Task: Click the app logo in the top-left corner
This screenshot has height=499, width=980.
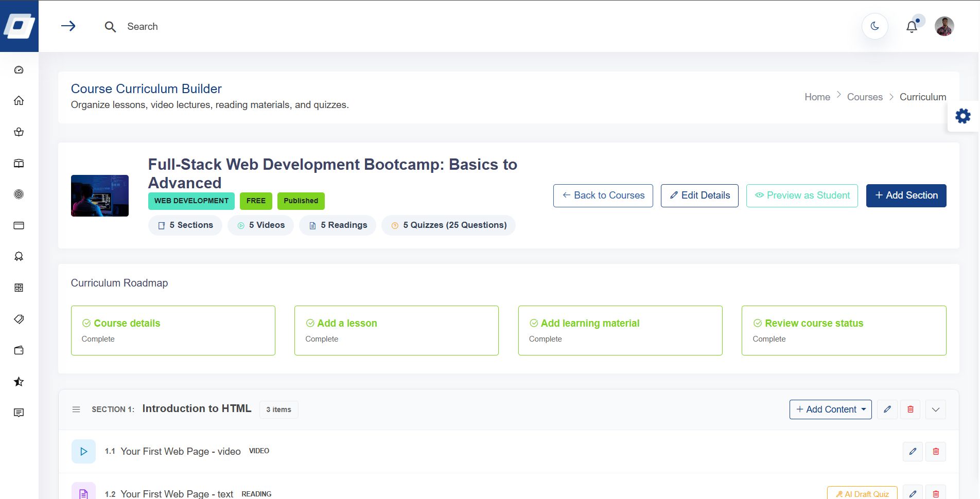Action: (19, 26)
